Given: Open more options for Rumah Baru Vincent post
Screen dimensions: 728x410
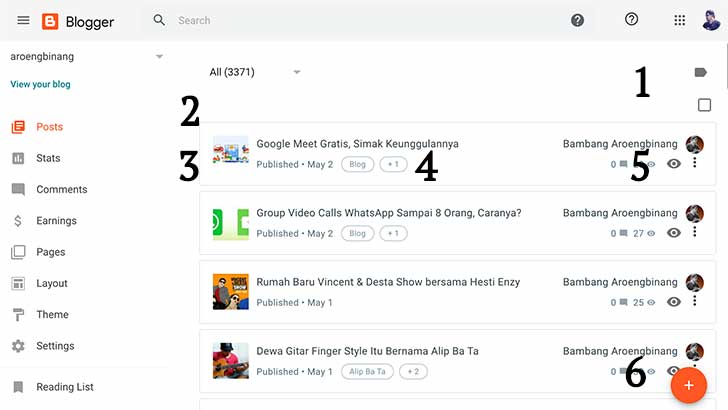Looking at the screenshot, I should (x=695, y=300).
